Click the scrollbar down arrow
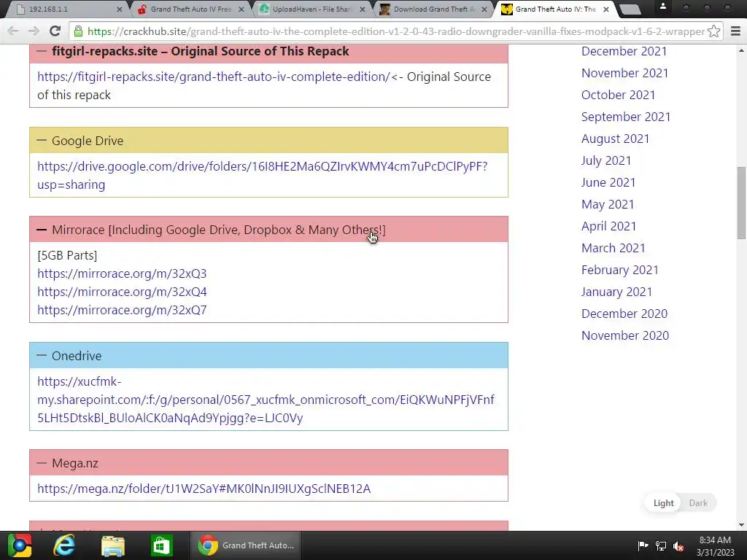 741,525
